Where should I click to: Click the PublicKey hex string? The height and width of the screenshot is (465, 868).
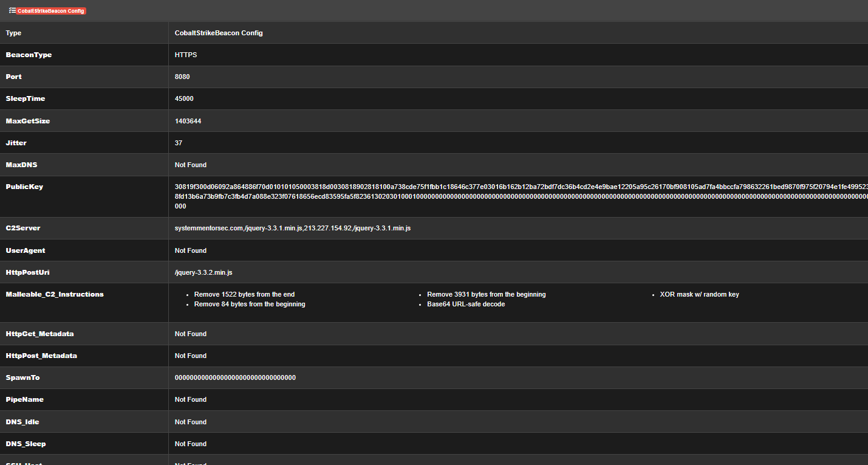[x=425, y=187]
